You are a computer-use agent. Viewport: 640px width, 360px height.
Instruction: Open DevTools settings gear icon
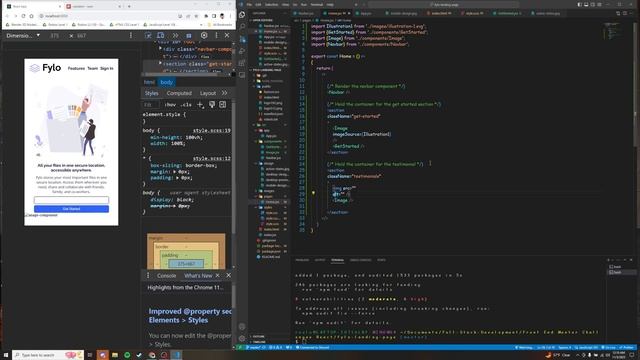(204, 36)
